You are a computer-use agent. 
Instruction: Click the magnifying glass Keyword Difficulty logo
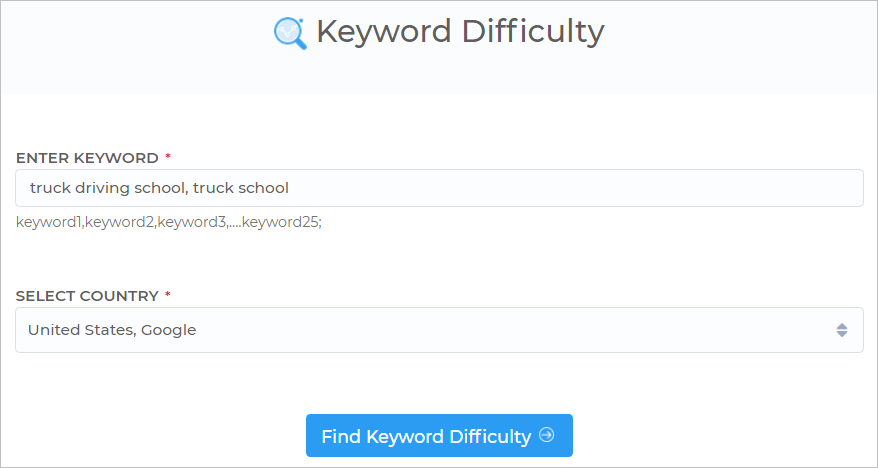290,33
